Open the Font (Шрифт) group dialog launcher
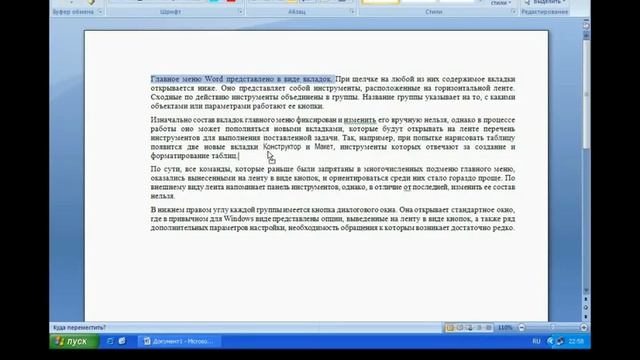Screen dimensions: 640x360 click(240, 12)
